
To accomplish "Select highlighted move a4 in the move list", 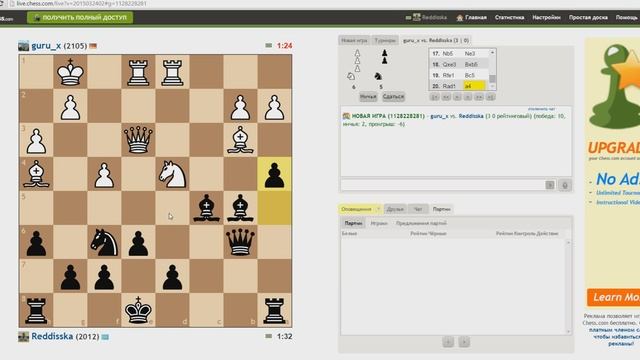I will point(474,86).
